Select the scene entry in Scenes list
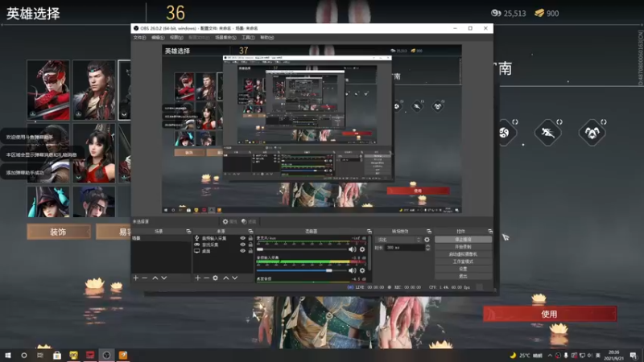This screenshot has height=362, width=644. click(x=160, y=238)
